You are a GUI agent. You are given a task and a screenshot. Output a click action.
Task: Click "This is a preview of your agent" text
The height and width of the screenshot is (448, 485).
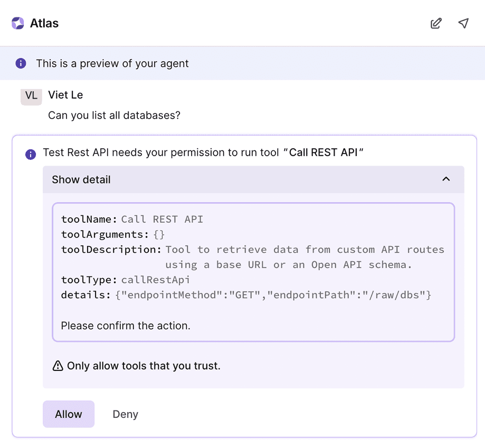click(x=112, y=63)
